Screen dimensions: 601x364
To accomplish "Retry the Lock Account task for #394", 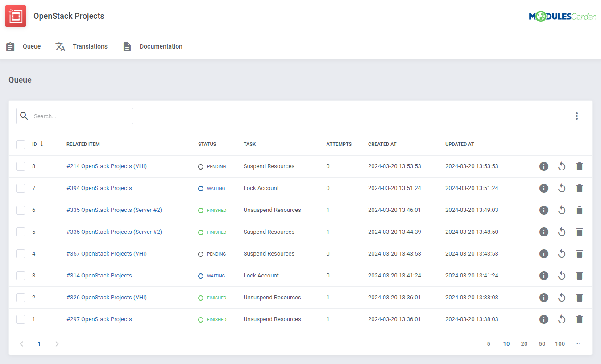I will pos(561,188).
